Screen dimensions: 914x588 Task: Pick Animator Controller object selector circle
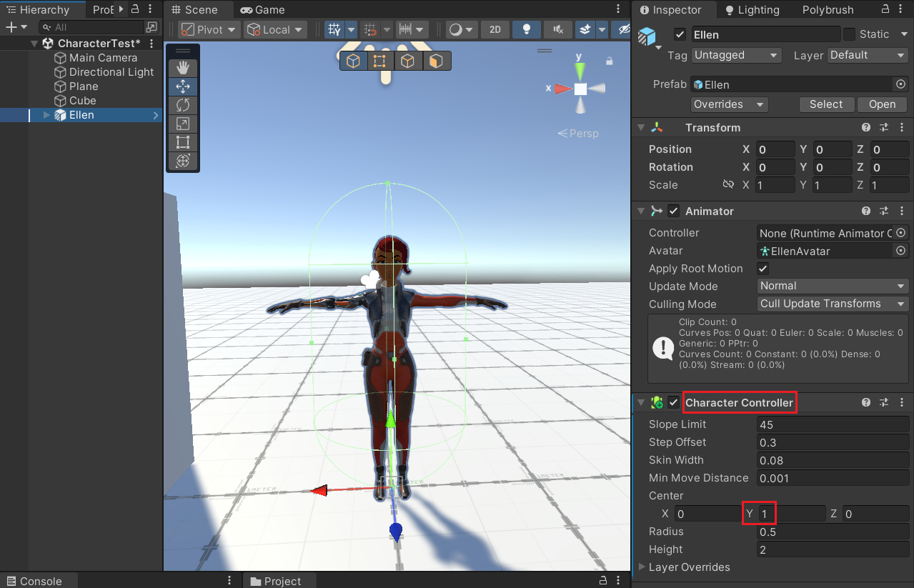901,233
